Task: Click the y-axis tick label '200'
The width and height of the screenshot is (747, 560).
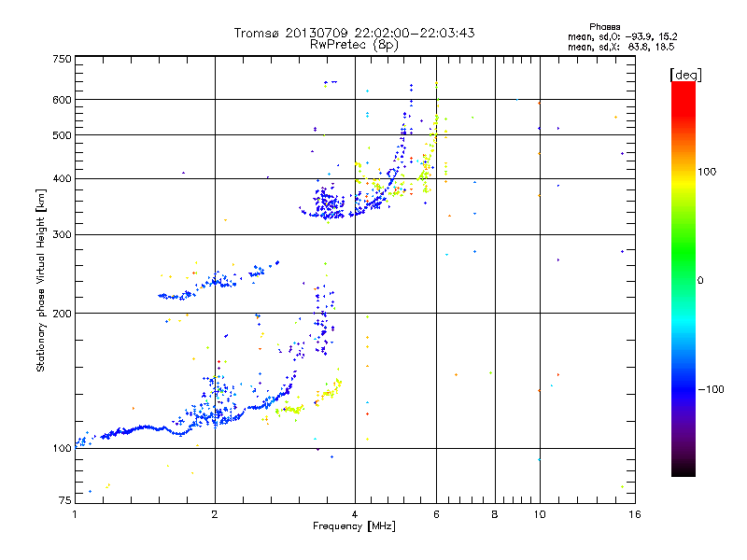Action: pyautogui.click(x=63, y=314)
